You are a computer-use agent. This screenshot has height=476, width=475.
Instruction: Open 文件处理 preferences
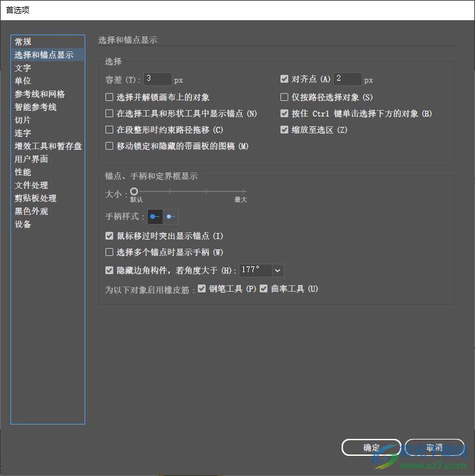point(47,185)
